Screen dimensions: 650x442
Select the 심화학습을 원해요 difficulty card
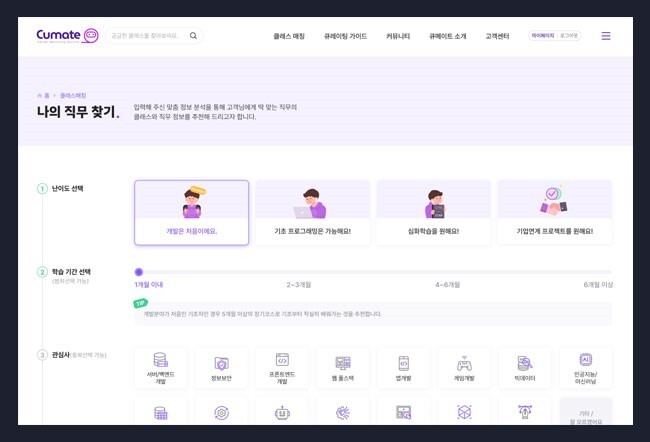433,213
